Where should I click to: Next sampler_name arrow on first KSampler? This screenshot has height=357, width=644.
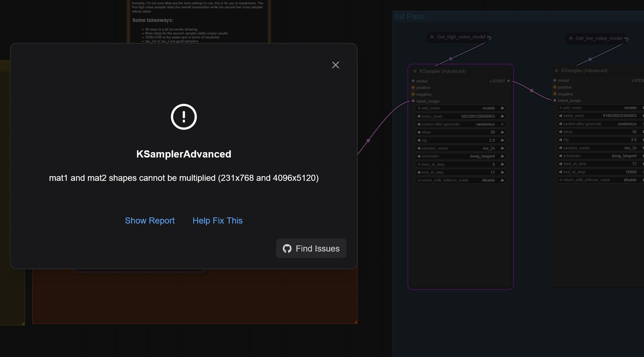tap(503, 148)
